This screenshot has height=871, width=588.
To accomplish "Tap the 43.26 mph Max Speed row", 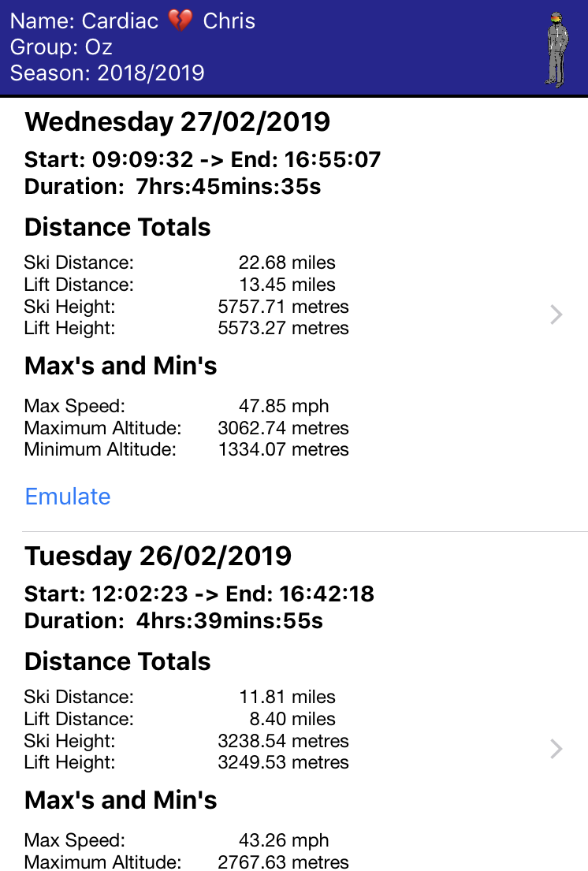I will point(186,840).
